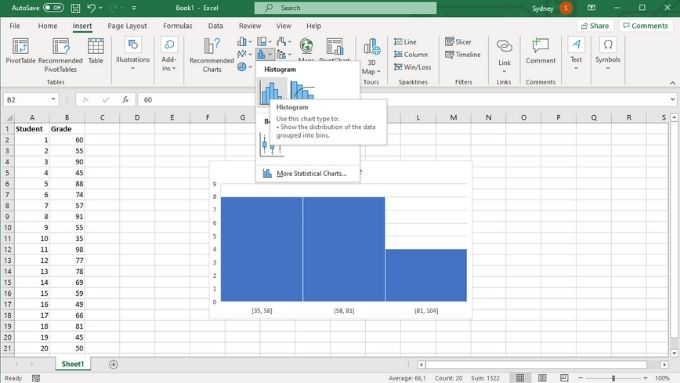Click the Insert Function fx icon

point(125,100)
